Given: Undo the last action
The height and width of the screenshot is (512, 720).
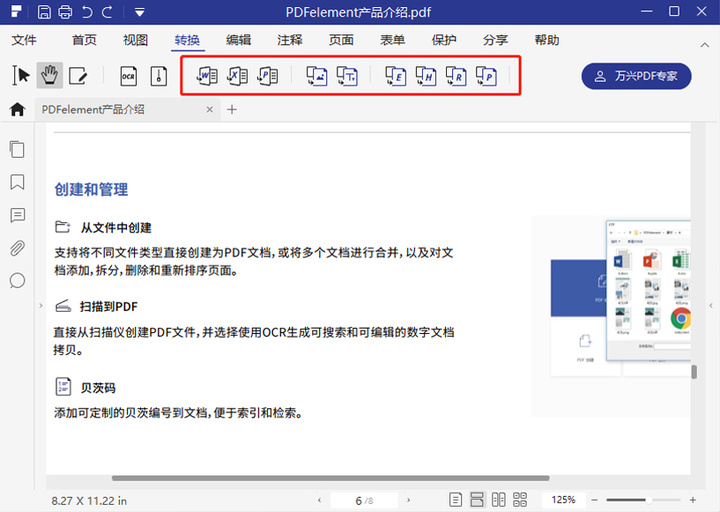Looking at the screenshot, I should 87,12.
